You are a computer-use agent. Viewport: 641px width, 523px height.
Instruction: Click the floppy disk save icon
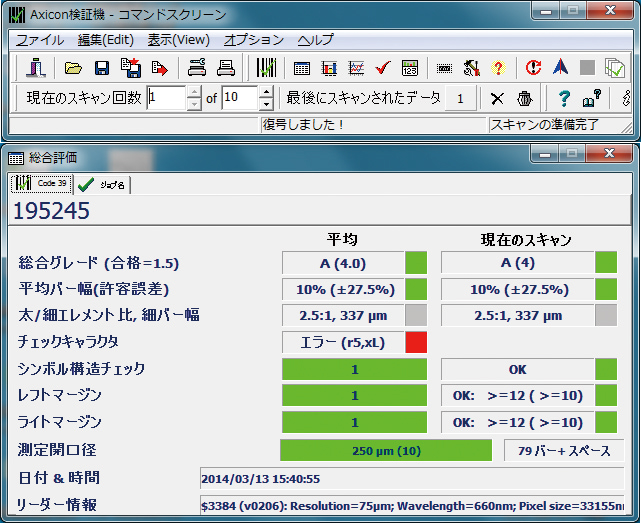[x=101, y=68]
